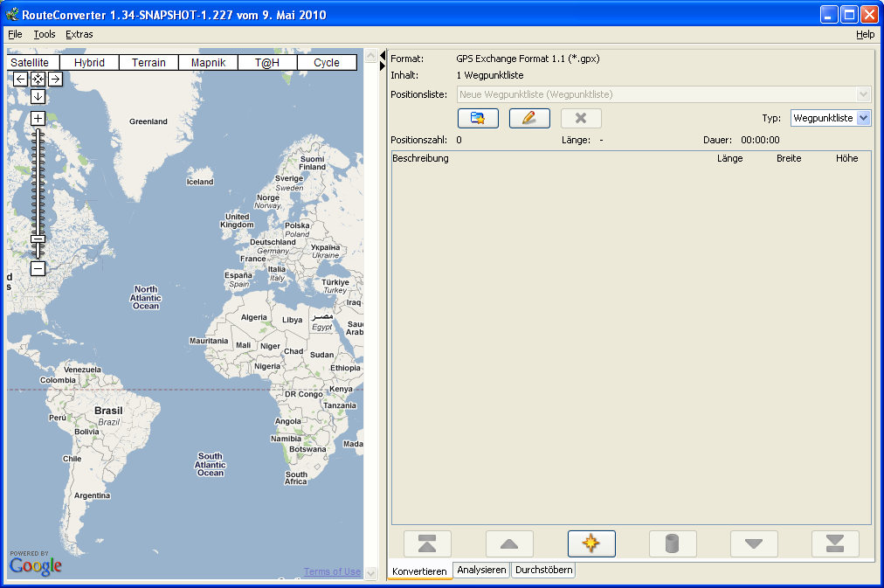This screenshot has width=884, height=588.
Task: Add a new position with star icon
Action: pos(590,544)
